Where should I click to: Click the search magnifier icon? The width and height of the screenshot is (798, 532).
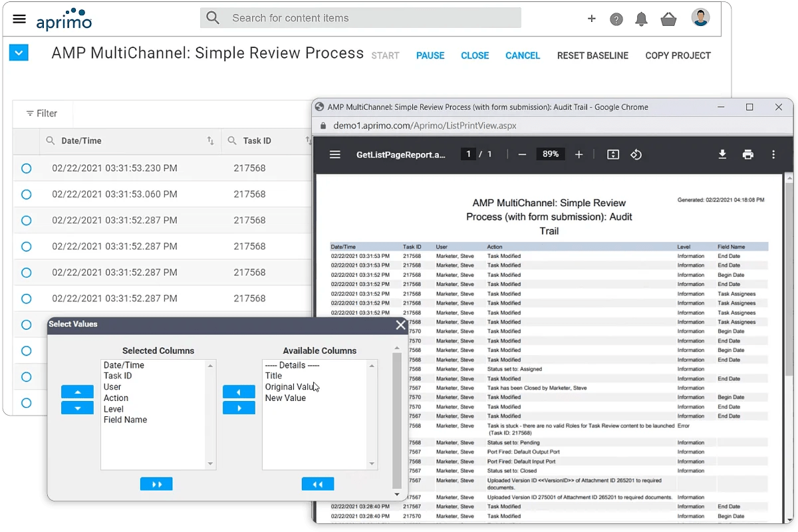[x=213, y=18]
